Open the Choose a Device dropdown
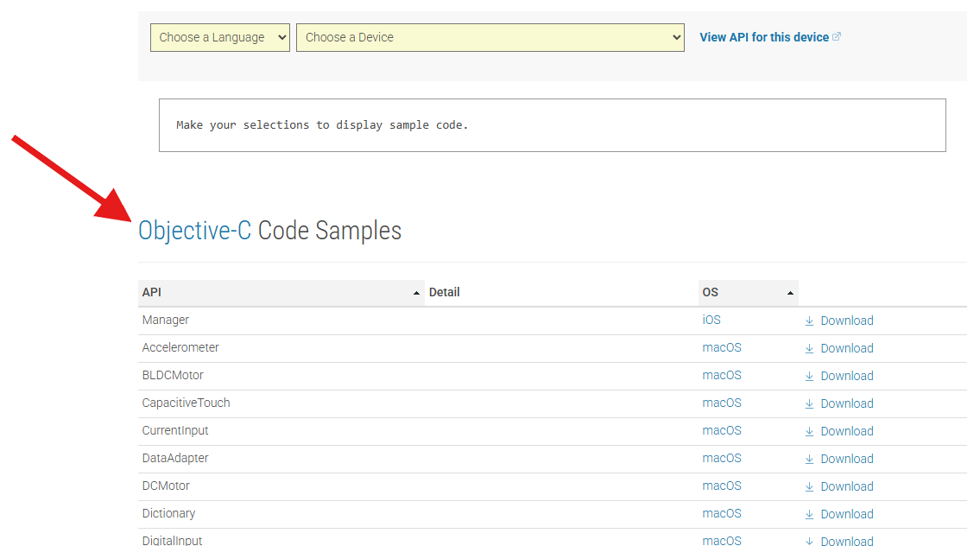Image resolution: width=980 pixels, height=546 pixels. click(490, 37)
